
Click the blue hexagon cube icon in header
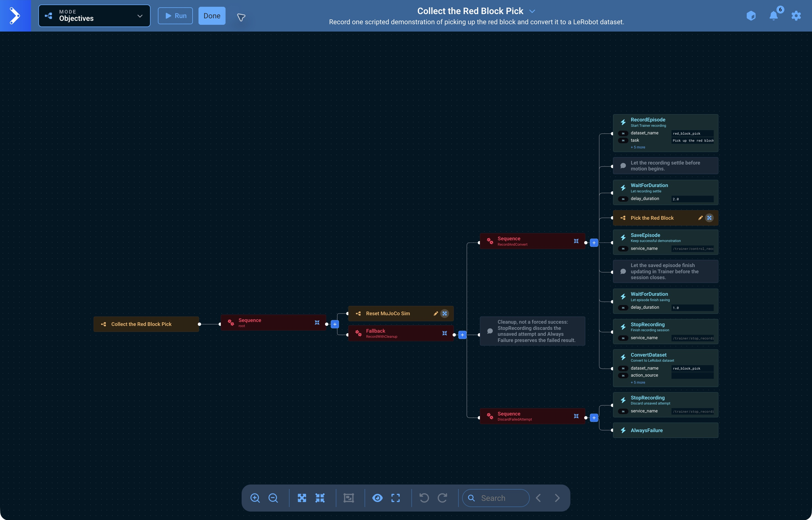pos(751,16)
